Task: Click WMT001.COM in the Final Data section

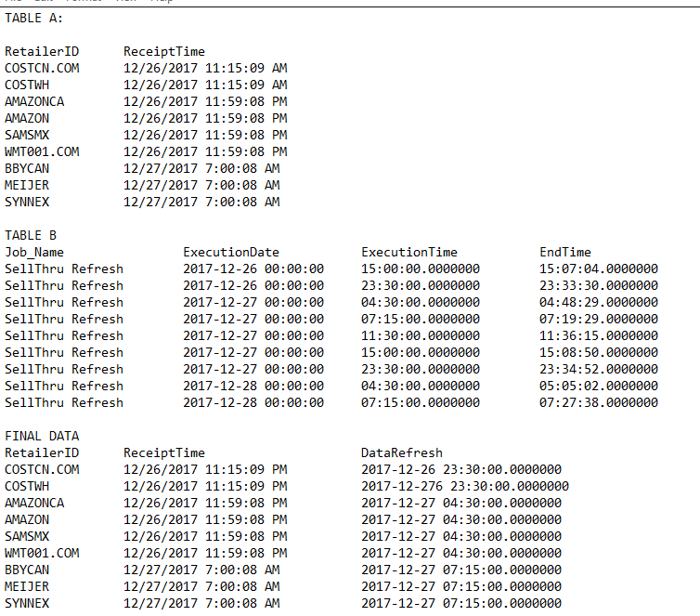Action: coord(42,553)
